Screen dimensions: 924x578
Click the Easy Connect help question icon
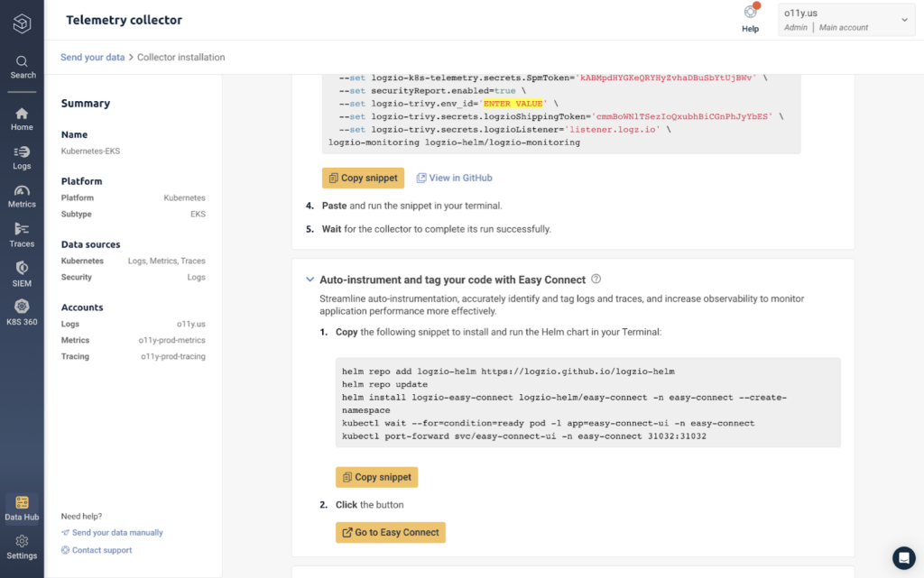(x=596, y=279)
